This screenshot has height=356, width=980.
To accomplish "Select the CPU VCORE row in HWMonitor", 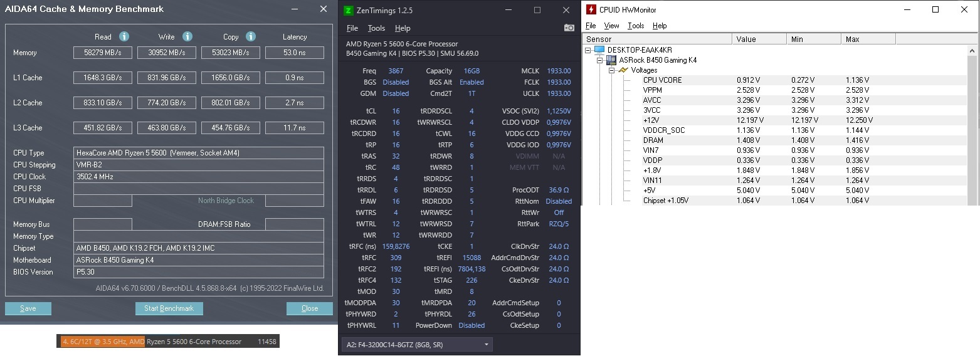I will [x=774, y=80].
